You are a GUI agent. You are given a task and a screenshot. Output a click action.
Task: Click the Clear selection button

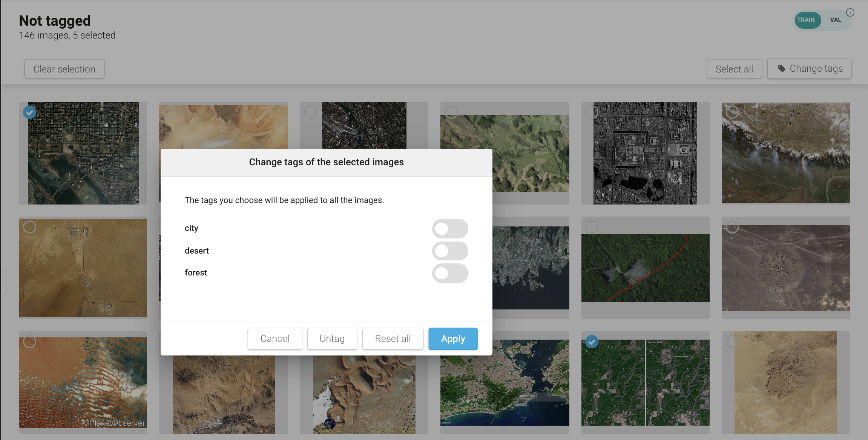click(64, 69)
